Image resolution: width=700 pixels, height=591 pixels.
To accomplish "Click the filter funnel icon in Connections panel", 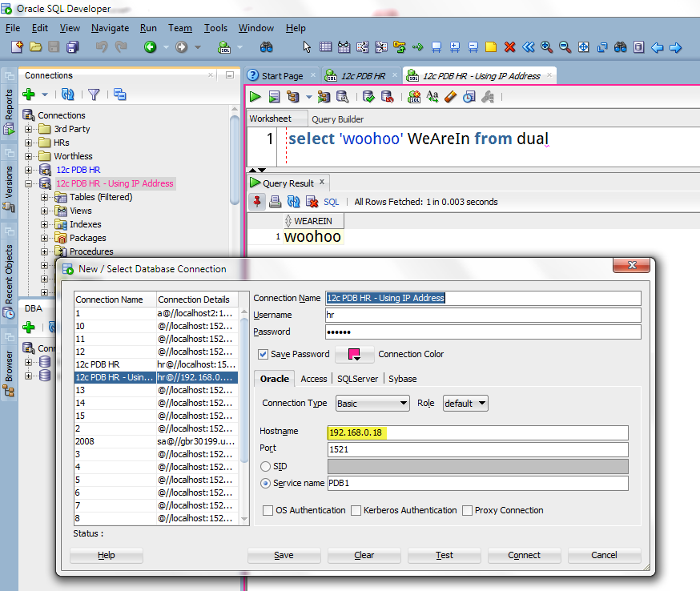I will [x=94, y=94].
